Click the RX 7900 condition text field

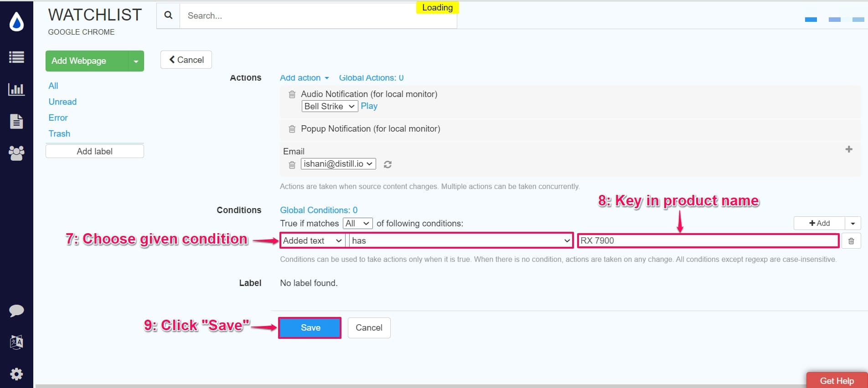[x=708, y=240]
